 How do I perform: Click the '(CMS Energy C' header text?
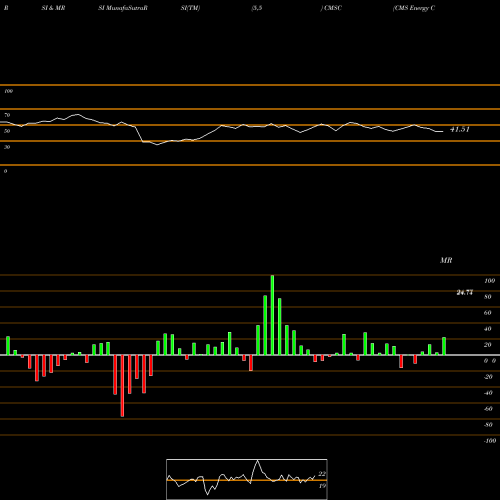click(414, 8)
